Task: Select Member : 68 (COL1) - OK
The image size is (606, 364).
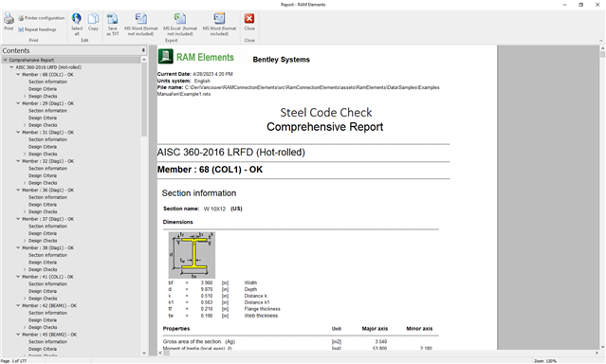Action: pyautogui.click(x=47, y=75)
